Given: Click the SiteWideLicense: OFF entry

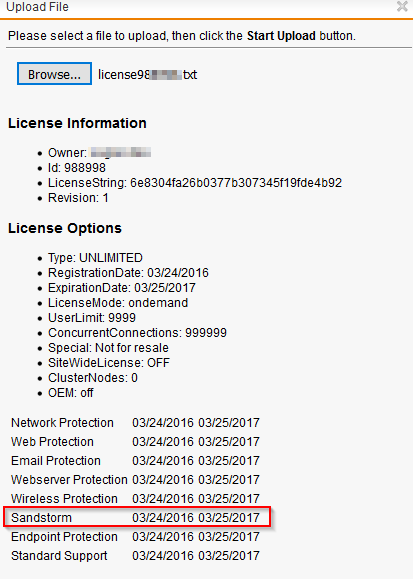Looking at the screenshot, I should tap(109, 363).
